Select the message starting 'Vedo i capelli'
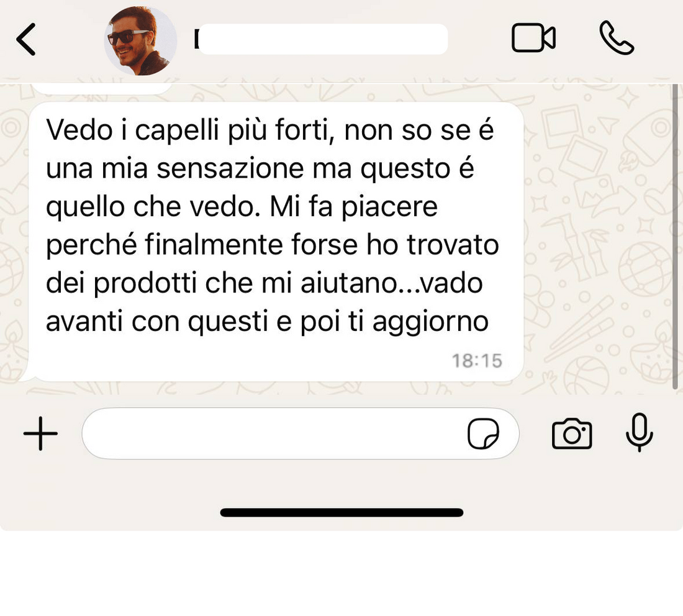This screenshot has width=683, height=616. point(276,242)
